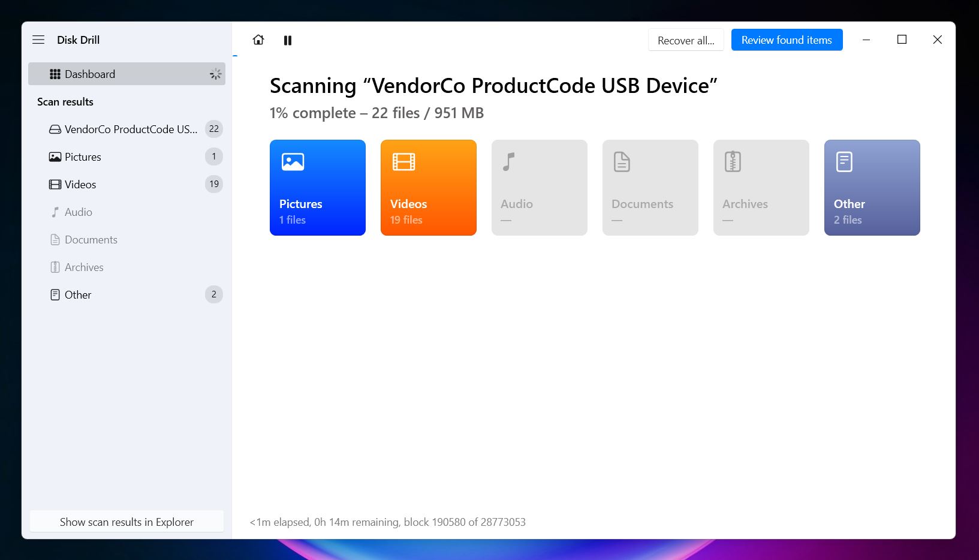Click the Disk Drill app title
The width and height of the screenshot is (979, 560).
79,40
